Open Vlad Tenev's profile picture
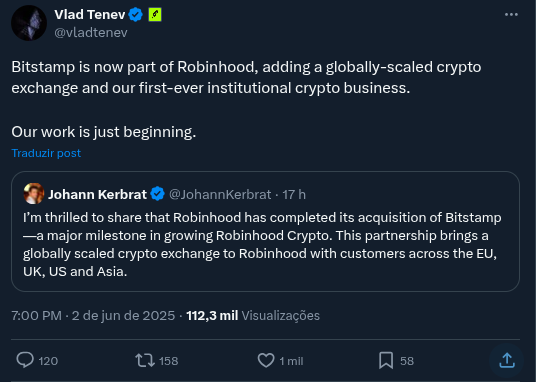 (x=29, y=23)
